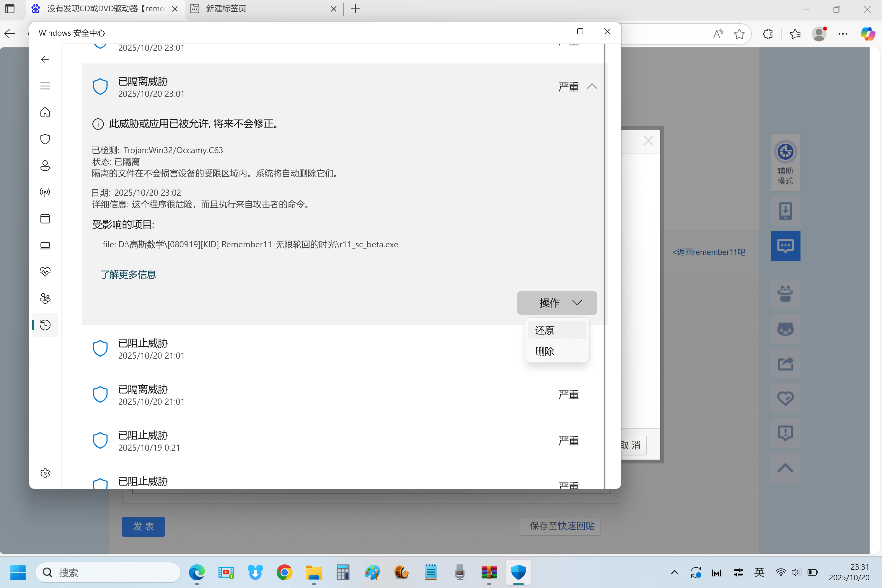This screenshot has width=882, height=588.
Task: Choose 删除 from the actions menu
Action: click(x=557, y=351)
